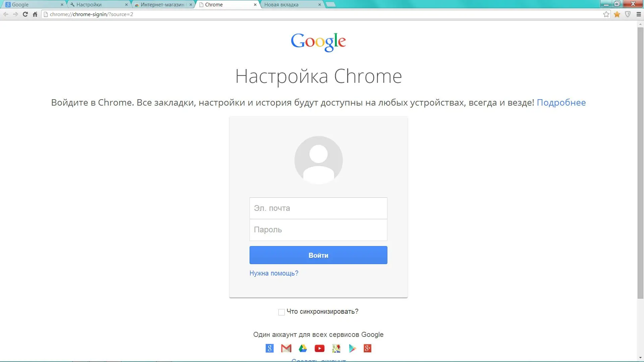Open the Подробнее link

[561, 103]
